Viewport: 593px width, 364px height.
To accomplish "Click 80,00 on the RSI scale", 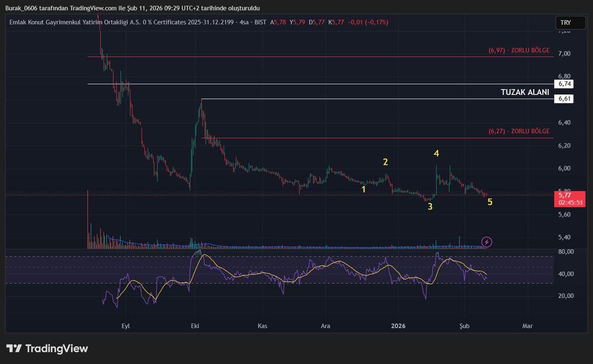I will point(566,251).
